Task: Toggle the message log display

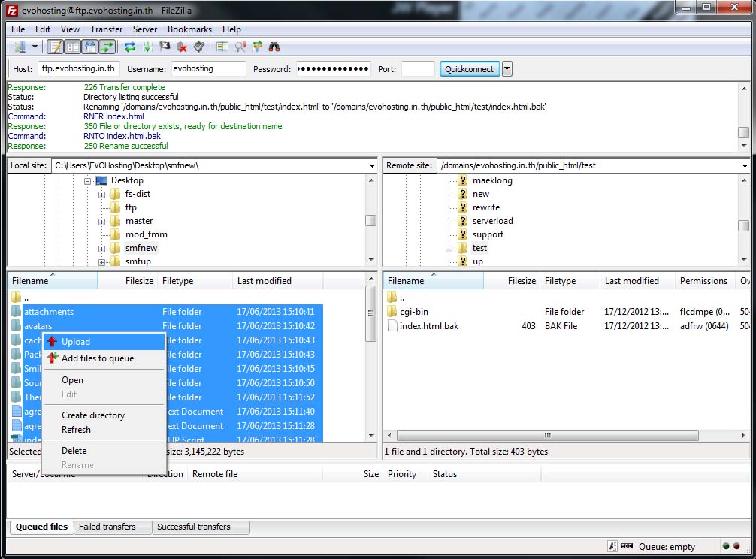Action: (x=56, y=47)
